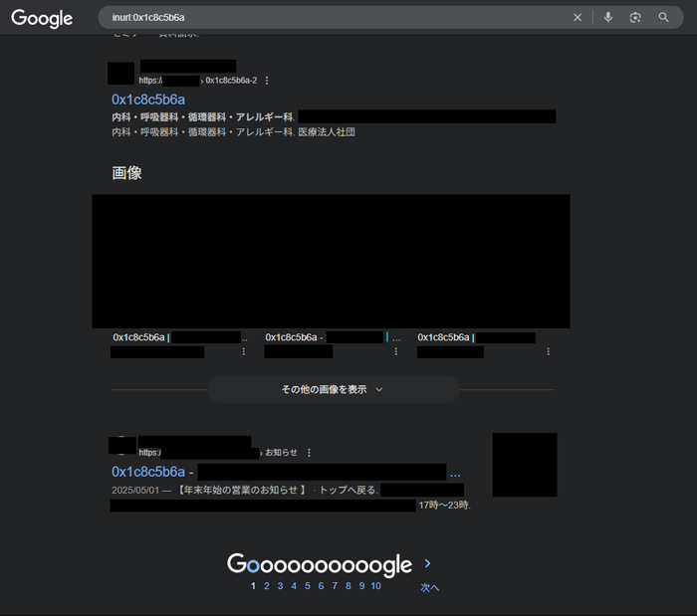Image resolution: width=697 pixels, height=616 pixels.
Task: Open options menu for third image caption
Action: click(x=548, y=351)
